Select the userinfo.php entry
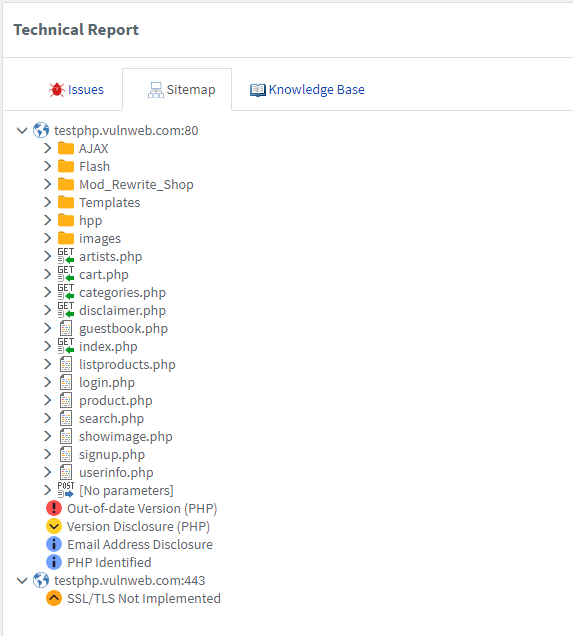The width and height of the screenshot is (573, 636). click(116, 473)
